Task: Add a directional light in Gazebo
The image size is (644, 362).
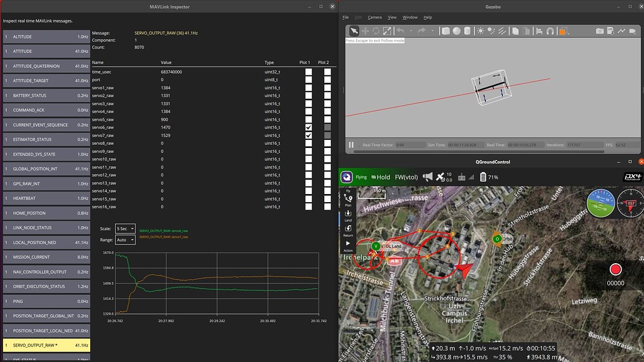Action: [x=502, y=30]
